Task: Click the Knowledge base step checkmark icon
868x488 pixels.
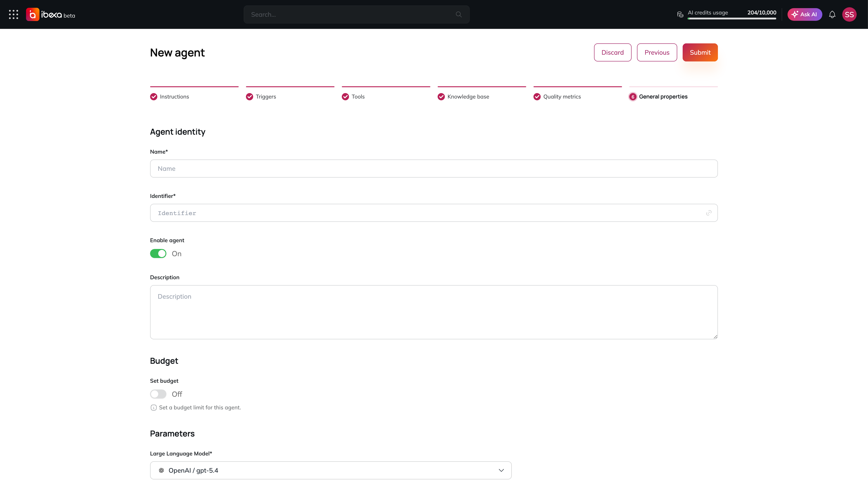Action: (x=441, y=97)
